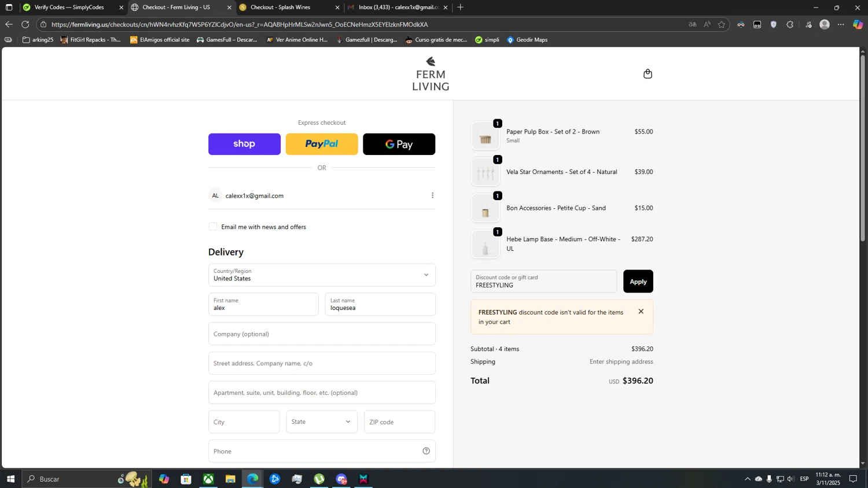
Task: Expand the Country/Region dropdown
Action: tap(322, 275)
